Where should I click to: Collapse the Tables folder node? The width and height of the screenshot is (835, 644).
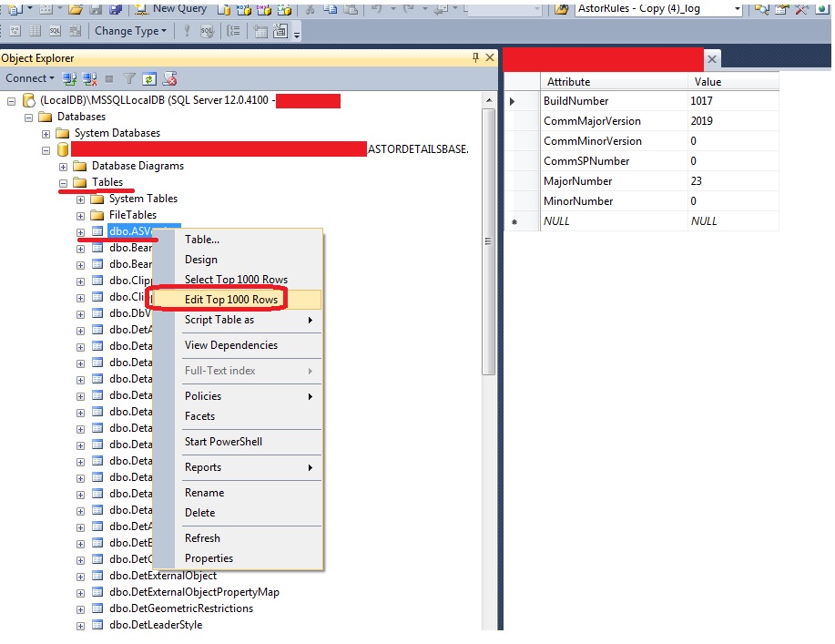coord(63,181)
